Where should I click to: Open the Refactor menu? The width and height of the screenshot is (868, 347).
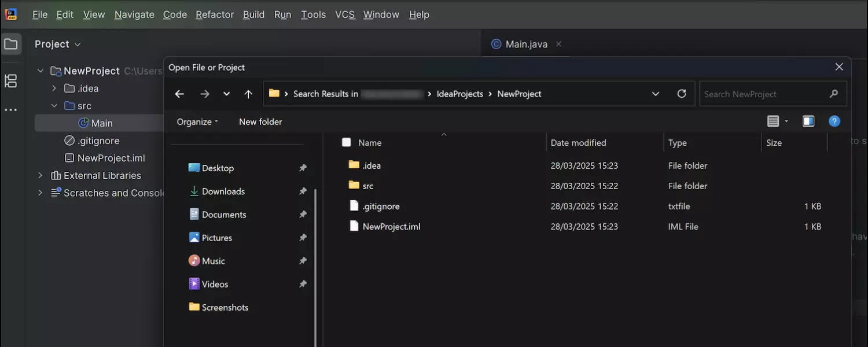tap(215, 14)
